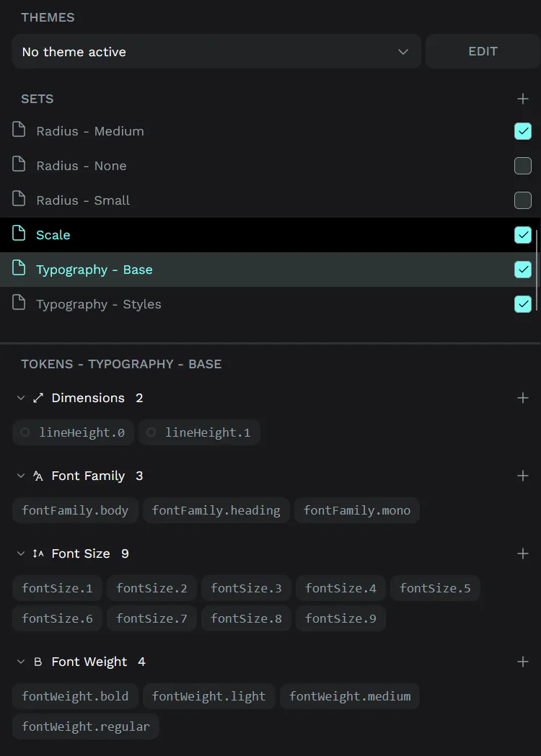Collapse the Font Weight group
The image size is (541, 756).
click(x=20, y=661)
